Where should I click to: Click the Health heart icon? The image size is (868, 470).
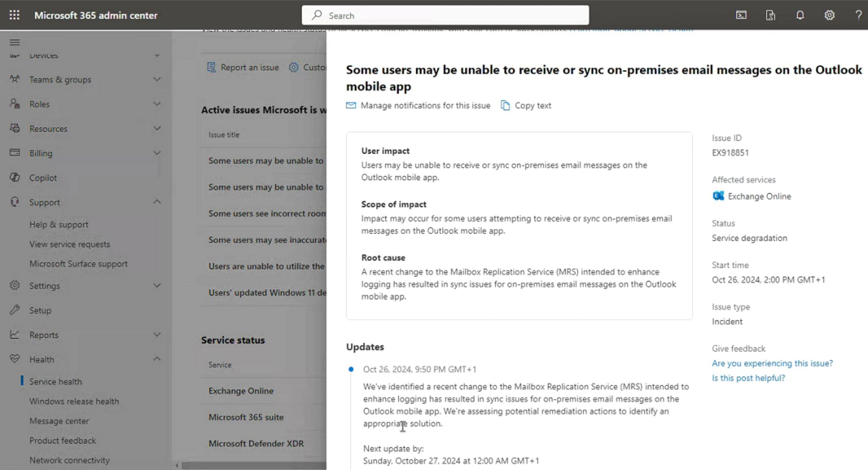[15, 359]
